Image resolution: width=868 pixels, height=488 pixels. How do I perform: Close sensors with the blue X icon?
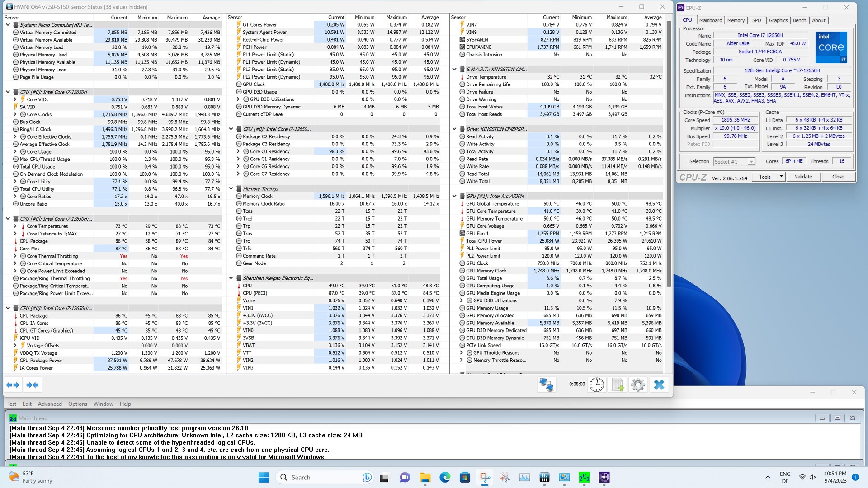(x=659, y=385)
